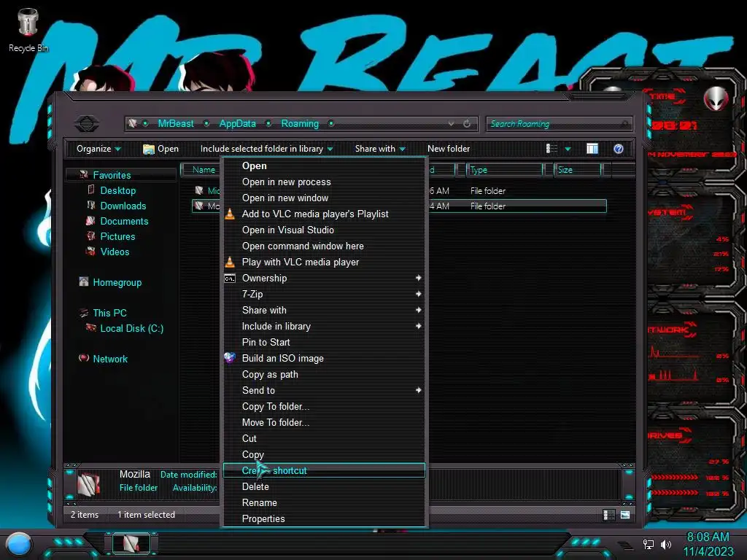Open the Recycle Bin desktop icon
The image size is (747, 560).
point(28,29)
